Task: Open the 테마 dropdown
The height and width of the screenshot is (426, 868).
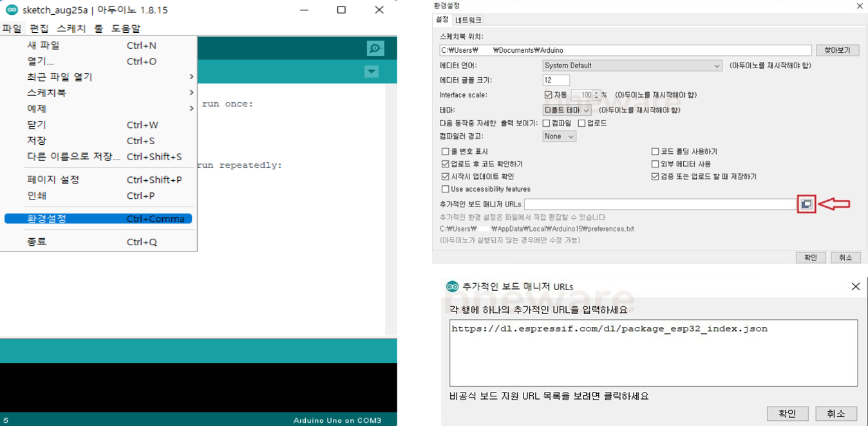Action: (567, 110)
